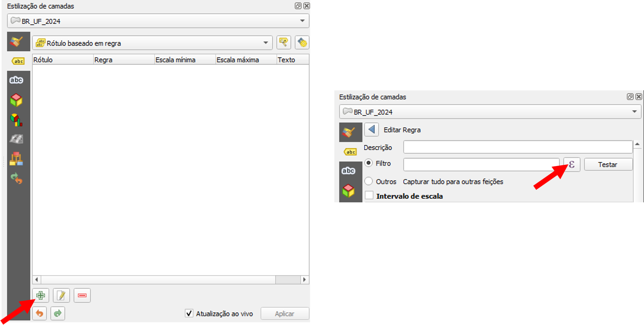Image resolution: width=644 pixels, height=325 pixels.
Task: Click the Escala mínima column header
Action: (185, 60)
